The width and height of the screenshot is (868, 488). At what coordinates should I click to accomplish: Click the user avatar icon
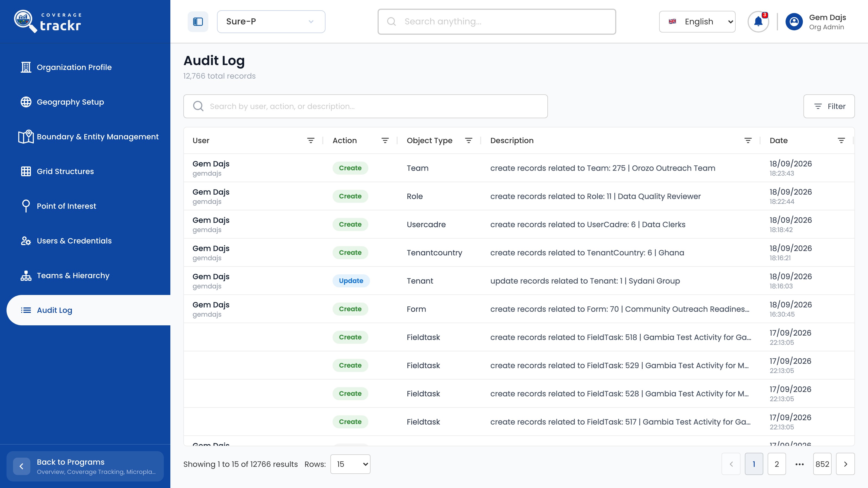pyautogui.click(x=794, y=22)
